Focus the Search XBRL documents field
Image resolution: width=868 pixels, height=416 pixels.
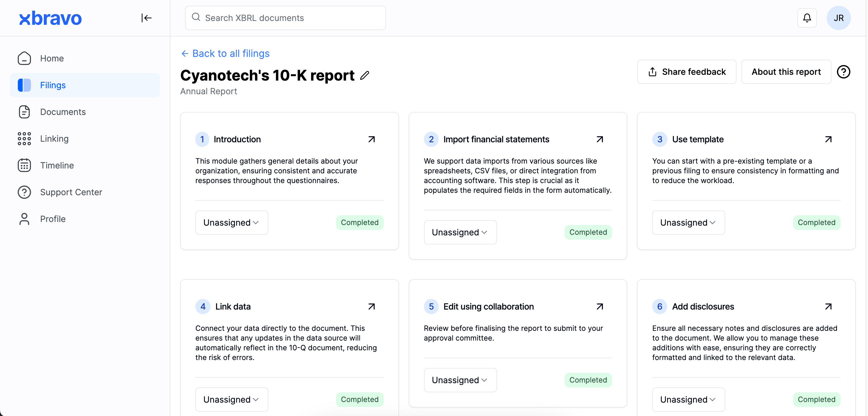click(285, 18)
